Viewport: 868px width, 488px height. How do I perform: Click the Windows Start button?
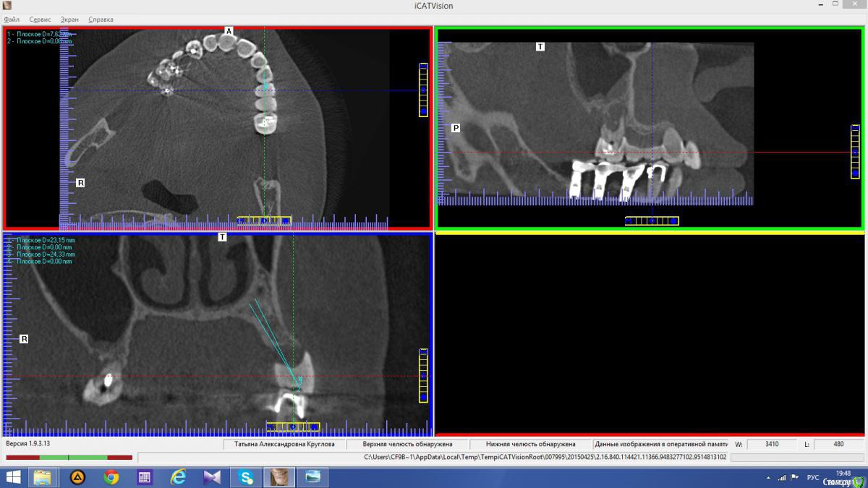pyautogui.click(x=13, y=477)
